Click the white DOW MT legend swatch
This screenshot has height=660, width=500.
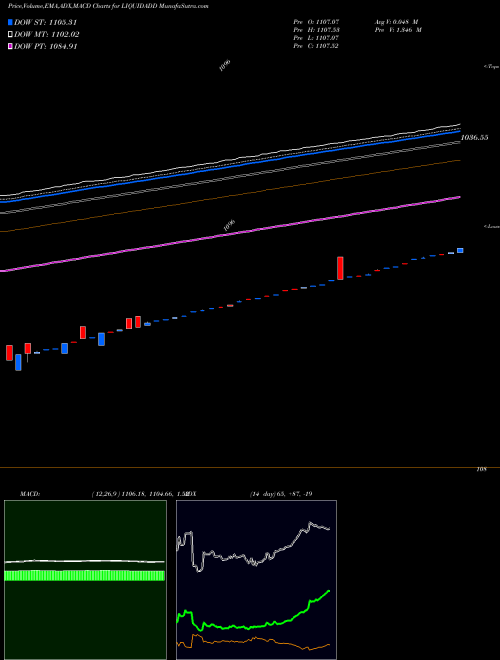[10, 35]
